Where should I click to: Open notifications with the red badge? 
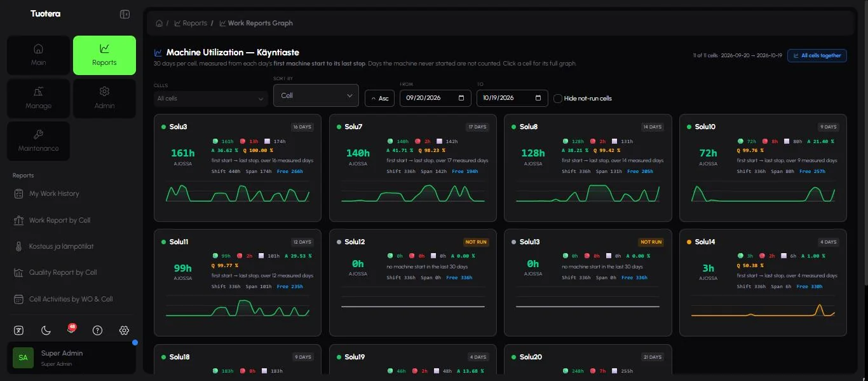pyautogui.click(x=71, y=329)
